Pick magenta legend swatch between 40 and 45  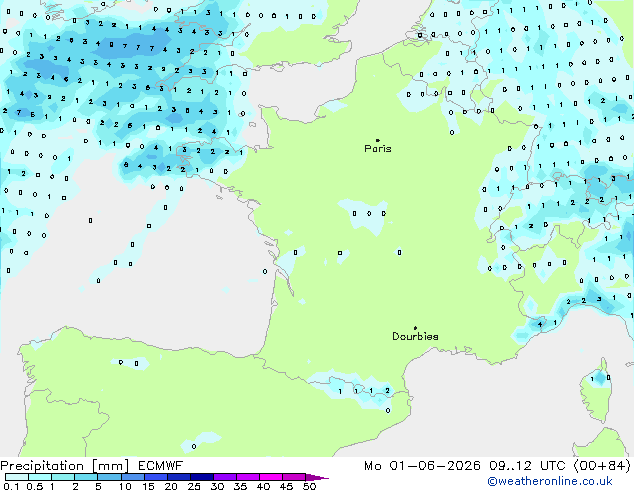(271, 477)
